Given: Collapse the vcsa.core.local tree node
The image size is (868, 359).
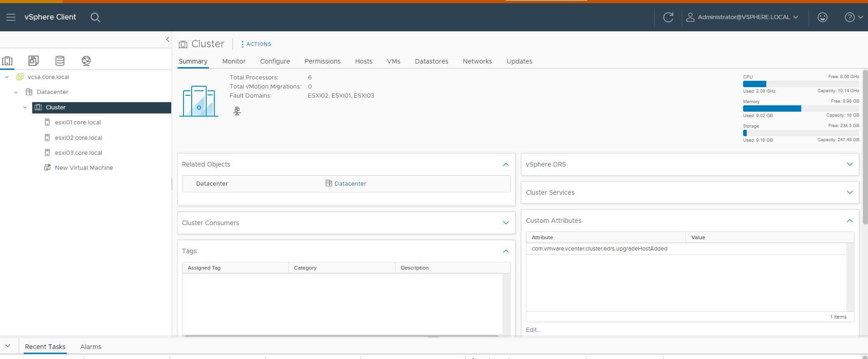Looking at the screenshot, I should (x=7, y=77).
